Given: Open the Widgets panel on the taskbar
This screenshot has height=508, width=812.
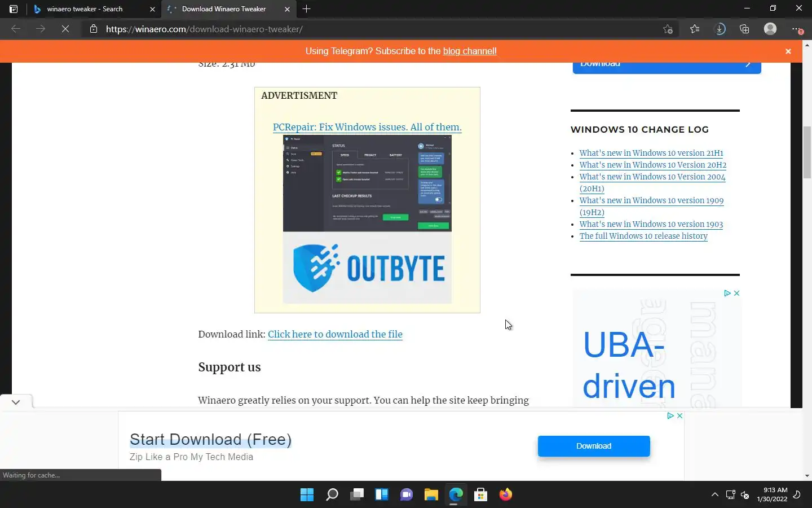Looking at the screenshot, I should point(382,494).
